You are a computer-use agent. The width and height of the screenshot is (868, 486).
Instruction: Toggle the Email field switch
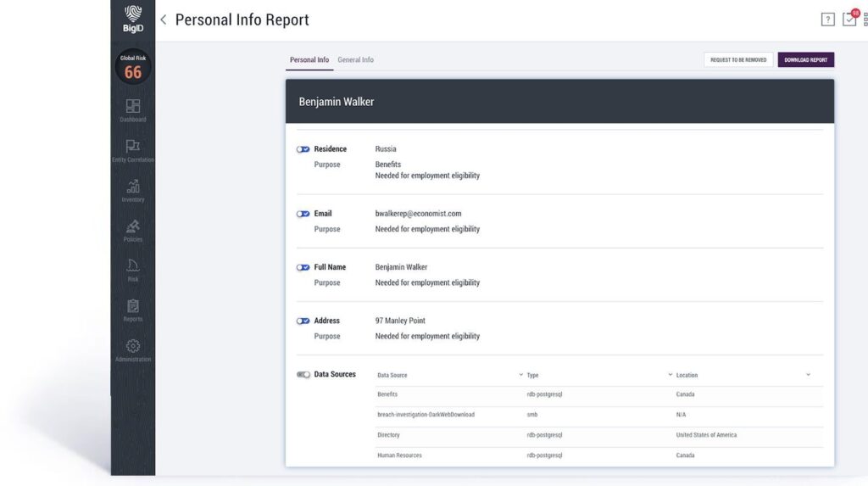[x=303, y=214]
